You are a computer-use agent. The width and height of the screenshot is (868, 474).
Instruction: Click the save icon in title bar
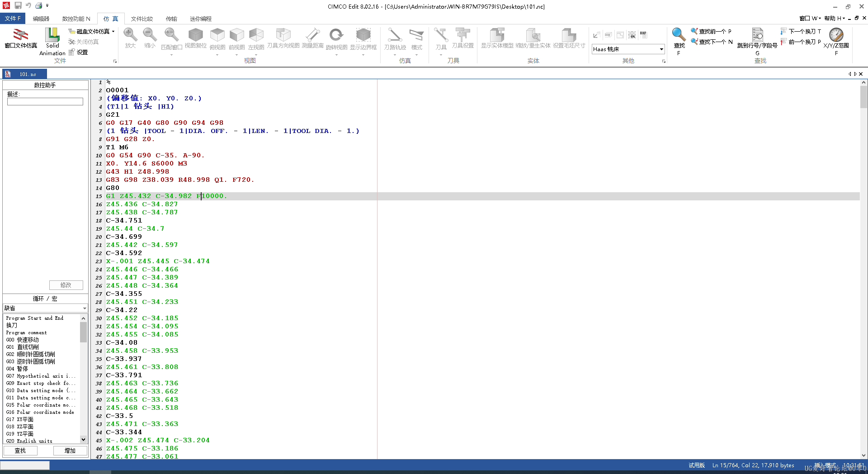[x=18, y=5]
